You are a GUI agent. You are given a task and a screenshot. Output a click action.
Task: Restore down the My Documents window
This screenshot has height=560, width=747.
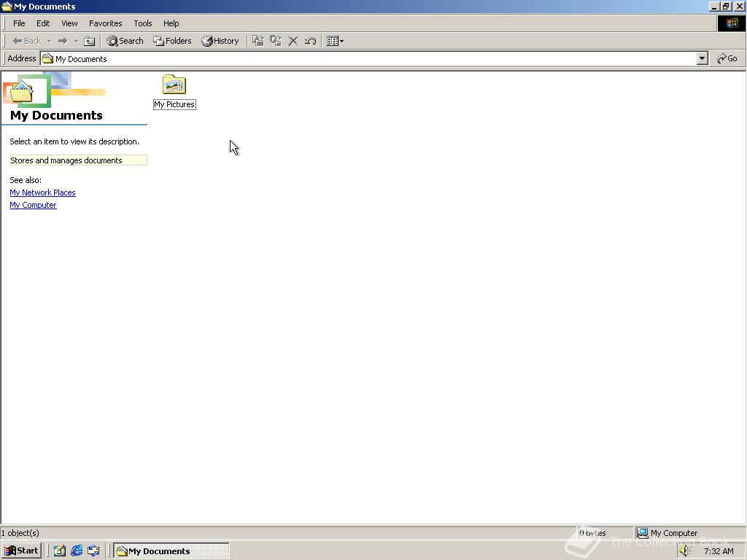[x=726, y=6]
